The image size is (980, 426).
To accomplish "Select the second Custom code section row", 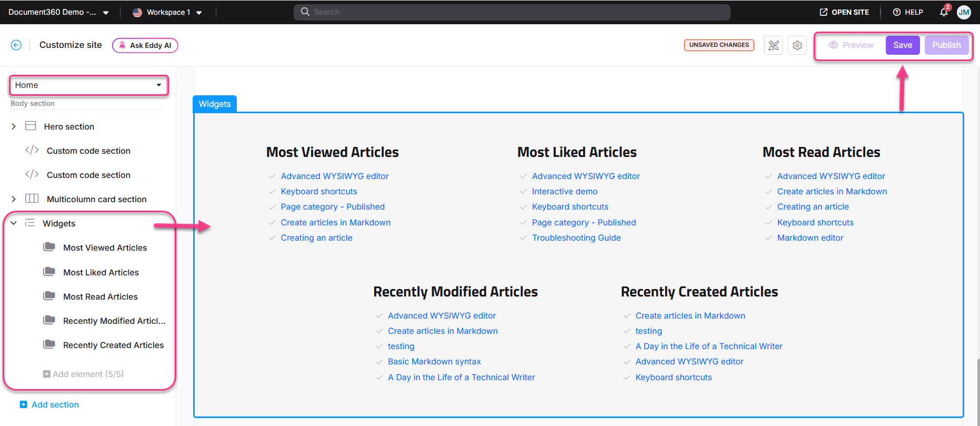I will [x=88, y=175].
